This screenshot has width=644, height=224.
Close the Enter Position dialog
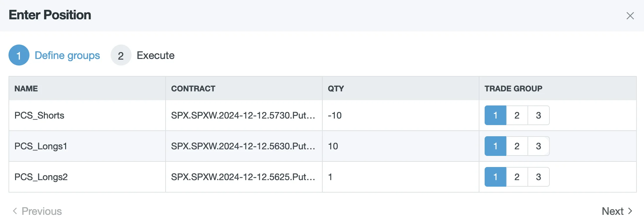630,15
